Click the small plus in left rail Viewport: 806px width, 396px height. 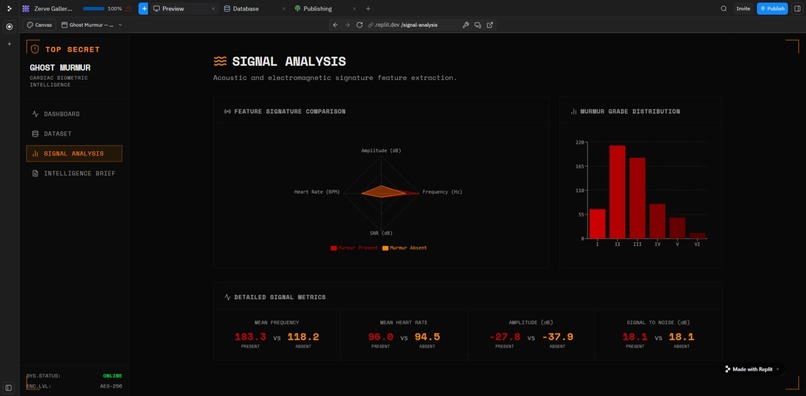[9, 44]
